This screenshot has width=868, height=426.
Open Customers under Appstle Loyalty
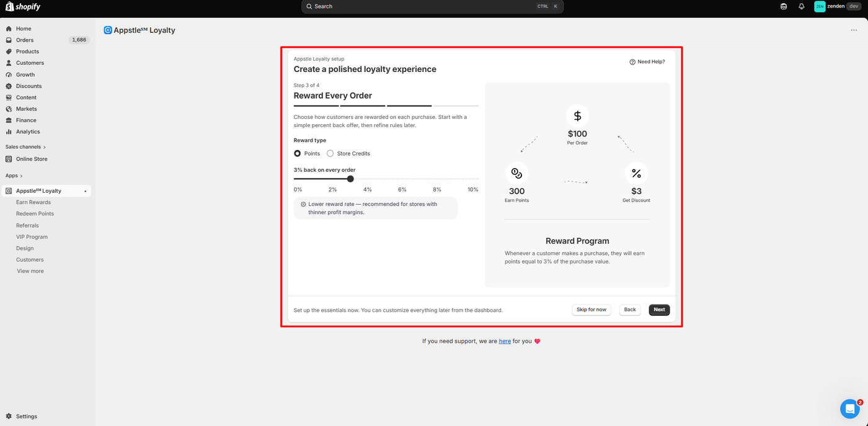(x=30, y=260)
